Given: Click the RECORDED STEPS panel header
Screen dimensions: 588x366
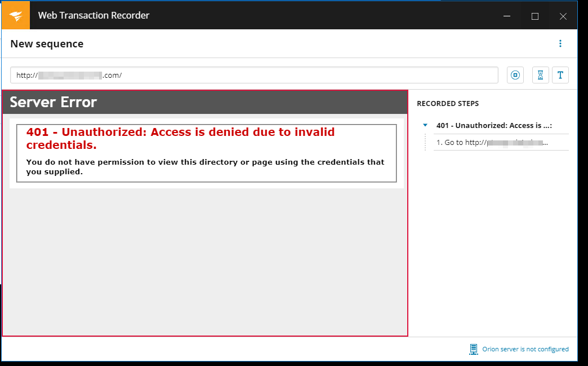Looking at the screenshot, I should tap(448, 103).
